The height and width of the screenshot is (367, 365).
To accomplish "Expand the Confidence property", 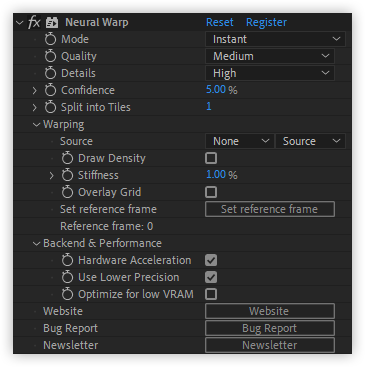I will 35,90.
